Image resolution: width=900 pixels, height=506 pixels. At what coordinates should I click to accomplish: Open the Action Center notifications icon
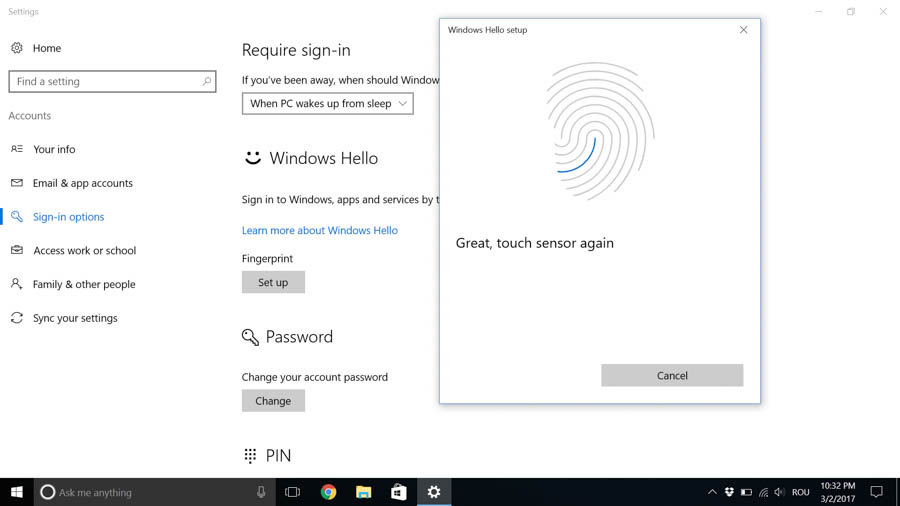pos(876,492)
